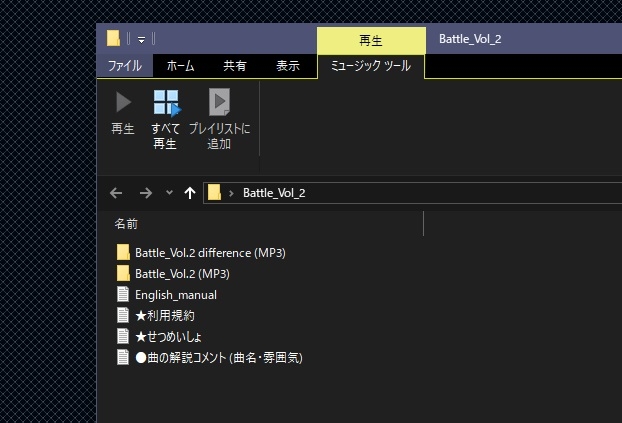This screenshot has width=622, height=423.
Task: Switch to the ホーム (Home) ribbon tab
Action: (x=180, y=66)
